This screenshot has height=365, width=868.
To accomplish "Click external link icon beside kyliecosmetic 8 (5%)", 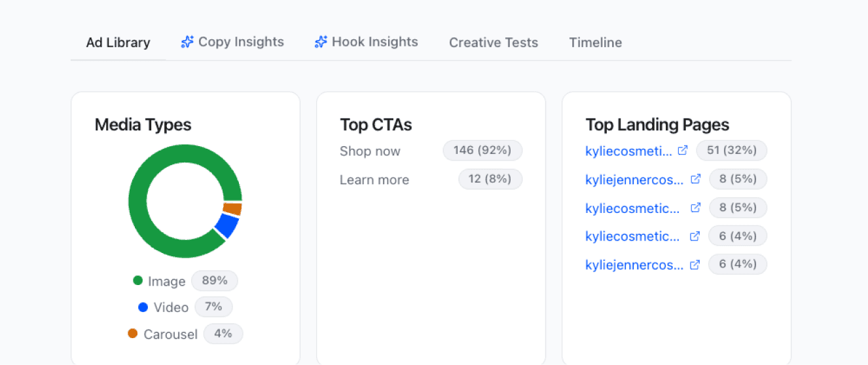I will [x=695, y=208].
